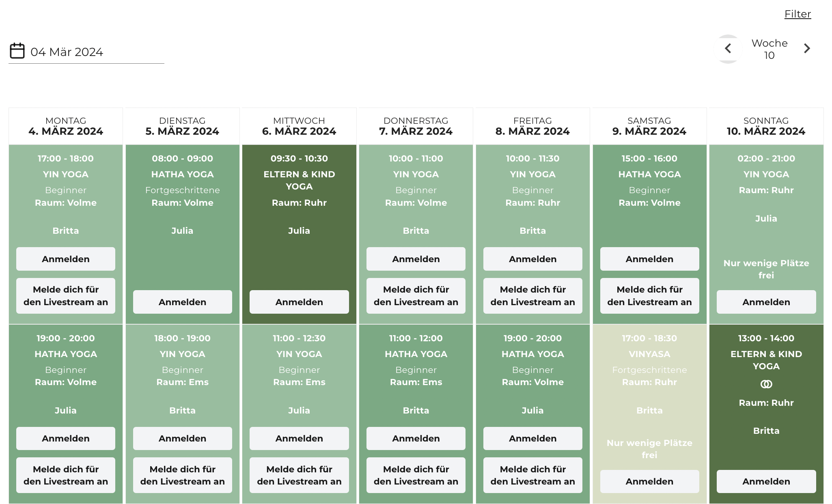Screen dimensions: 832x504
Task: Sign up for Tuesday 18:00 Yin Yoga livestream
Action: [x=182, y=475]
